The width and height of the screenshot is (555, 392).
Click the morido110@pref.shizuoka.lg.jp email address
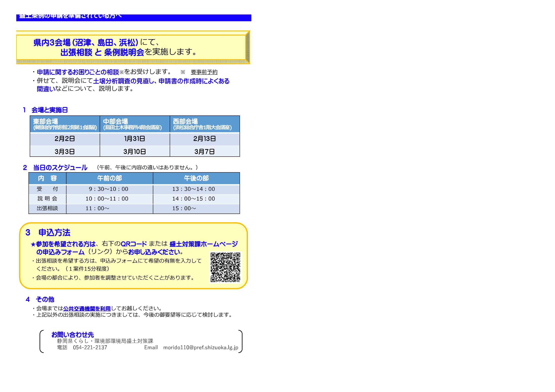[201, 347]
